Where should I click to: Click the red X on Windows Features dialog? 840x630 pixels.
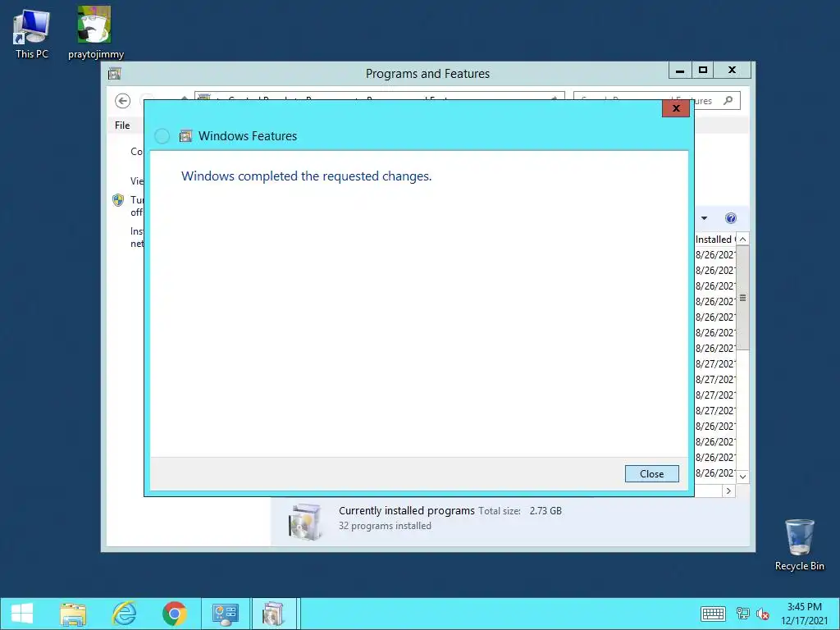coord(676,108)
